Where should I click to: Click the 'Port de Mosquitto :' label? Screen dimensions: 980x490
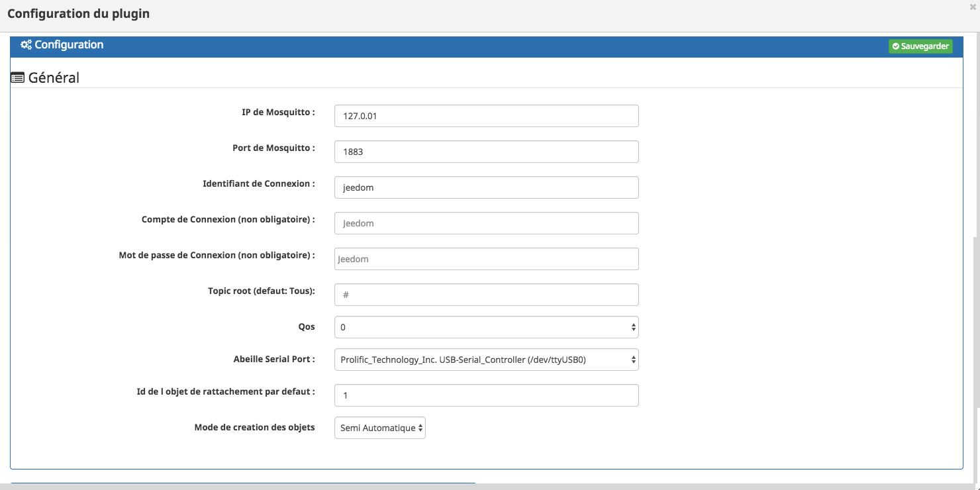(273, 148)
